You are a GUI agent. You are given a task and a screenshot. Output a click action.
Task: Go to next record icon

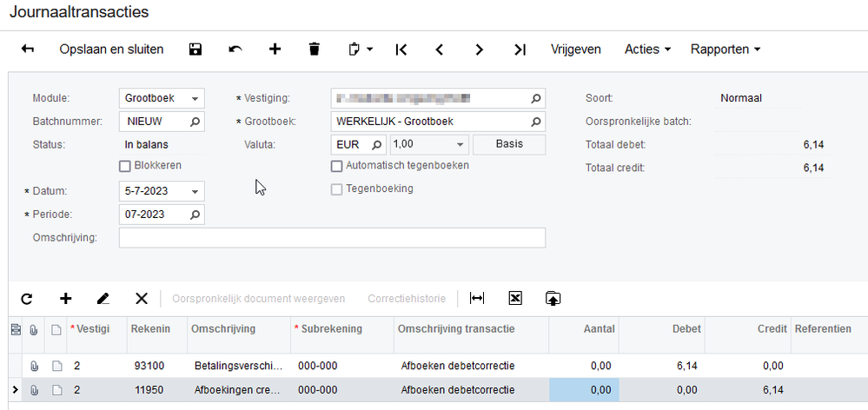point(480,50)
